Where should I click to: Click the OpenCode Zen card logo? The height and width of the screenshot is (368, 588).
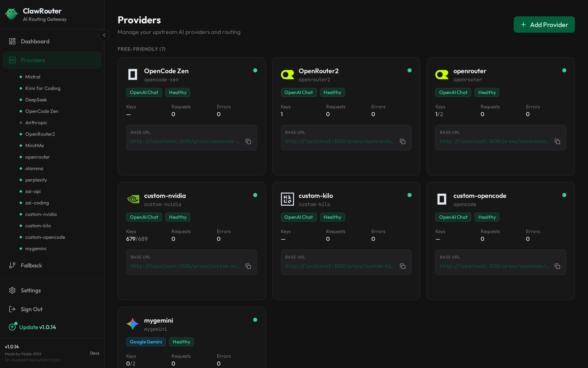[133, 74]
